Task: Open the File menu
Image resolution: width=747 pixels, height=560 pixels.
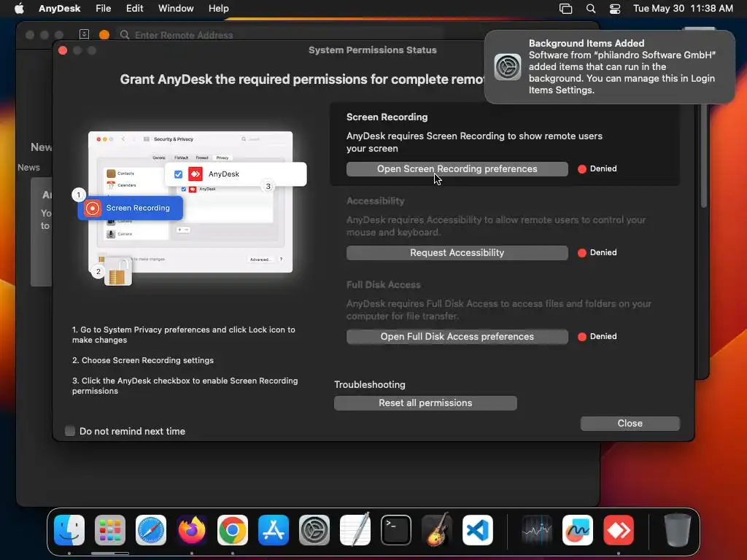Action: 104,9
